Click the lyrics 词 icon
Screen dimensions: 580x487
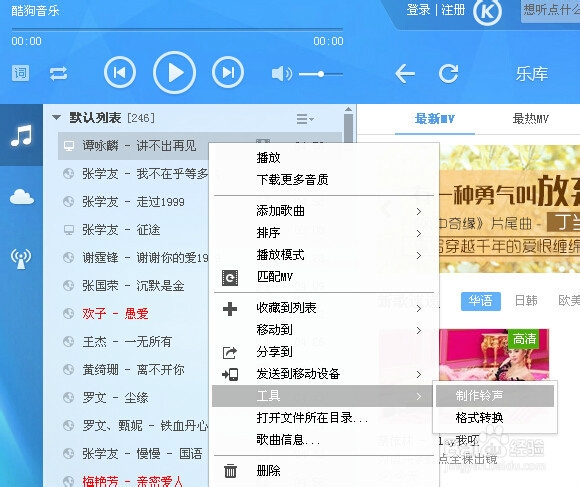pyautogui.click(x=20, y=73)
